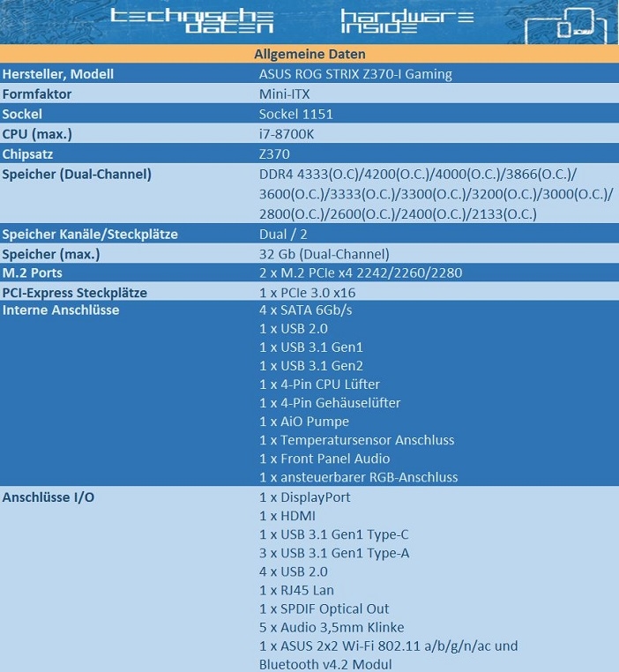
Task: Select the 'M.2 Ports' label
Action: tap(33, 273)
